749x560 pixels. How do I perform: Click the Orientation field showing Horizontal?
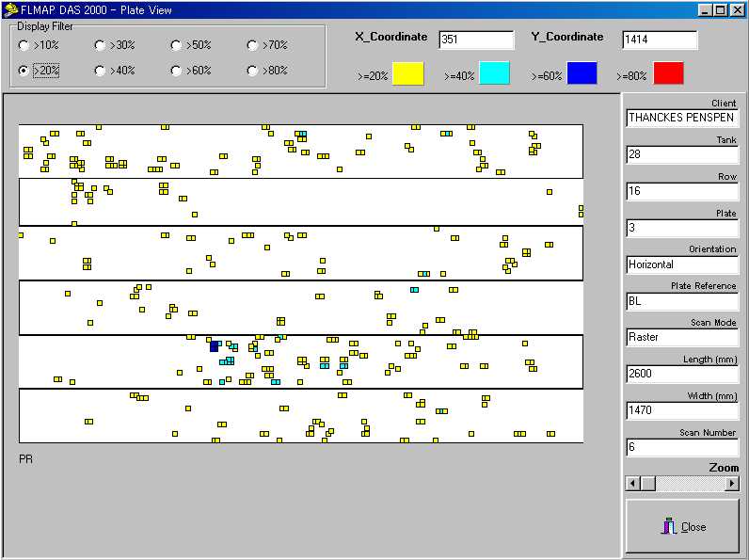[x=682, y=264]
